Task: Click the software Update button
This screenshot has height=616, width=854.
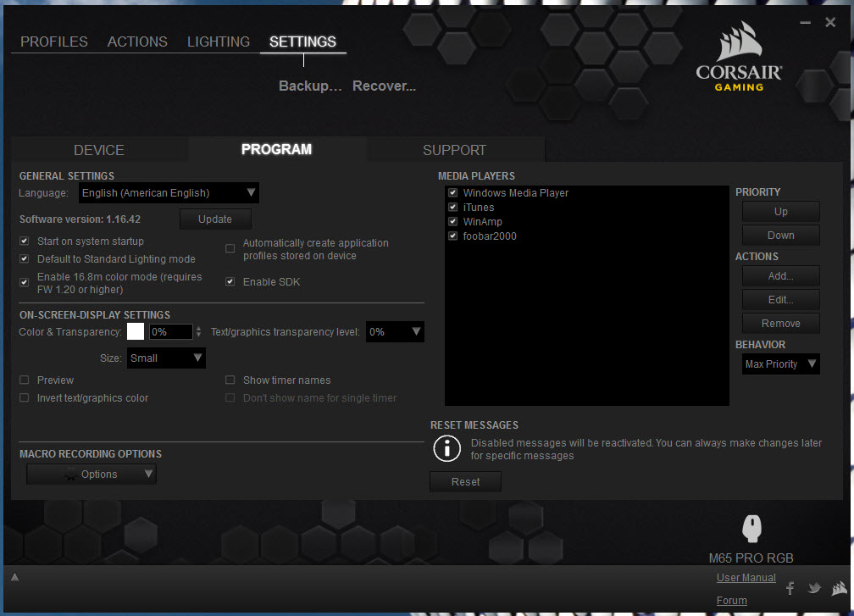Action: tap(215, 219)
